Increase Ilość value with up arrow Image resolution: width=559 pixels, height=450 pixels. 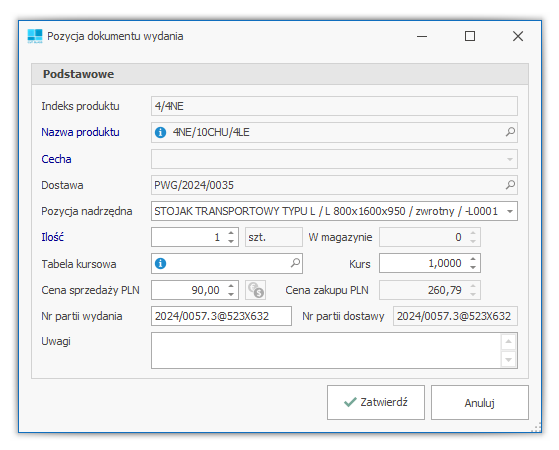click(231, 233)
